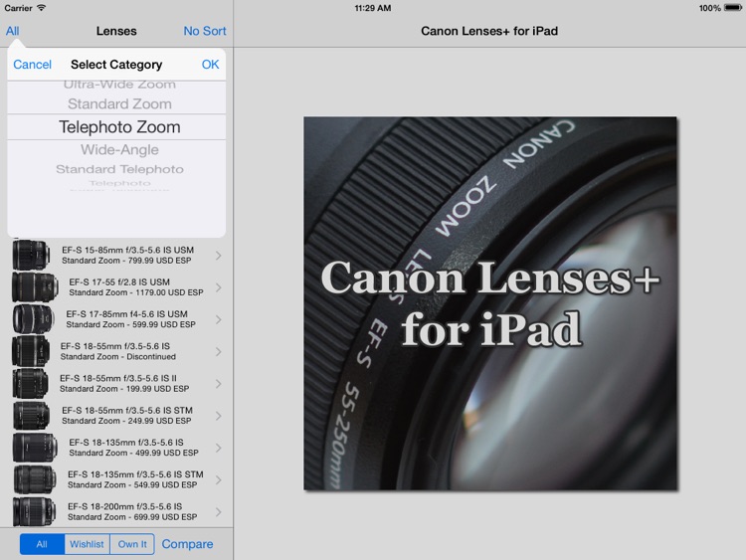This screenshot has height=560, width=746.
Task: Switch to the Wishlist segment
Action: coord(87,544)
